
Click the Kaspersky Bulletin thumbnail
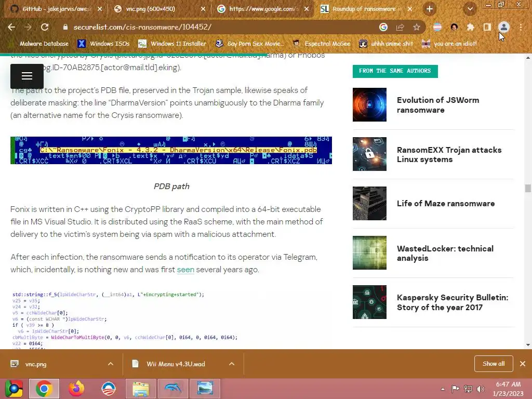coord(369,302)
